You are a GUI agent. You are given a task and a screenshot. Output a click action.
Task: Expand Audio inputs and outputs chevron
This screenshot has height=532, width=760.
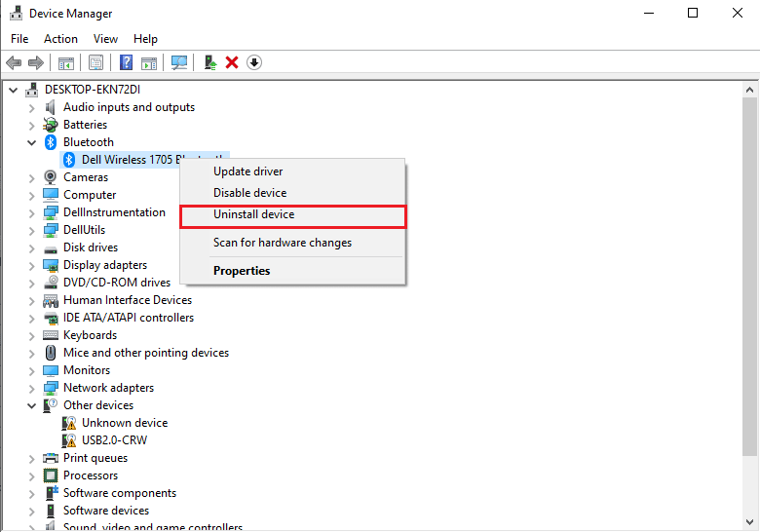click(x=32, y=107)
